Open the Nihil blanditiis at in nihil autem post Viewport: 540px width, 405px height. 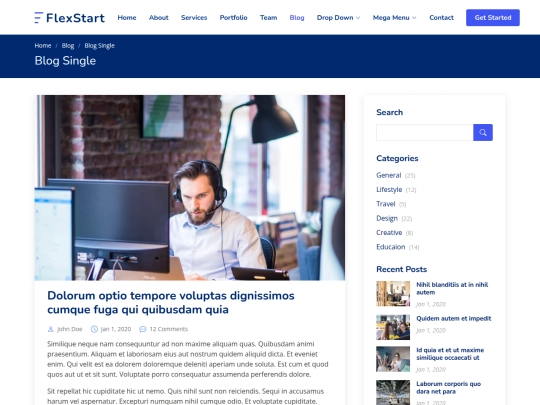pos(452,288)
